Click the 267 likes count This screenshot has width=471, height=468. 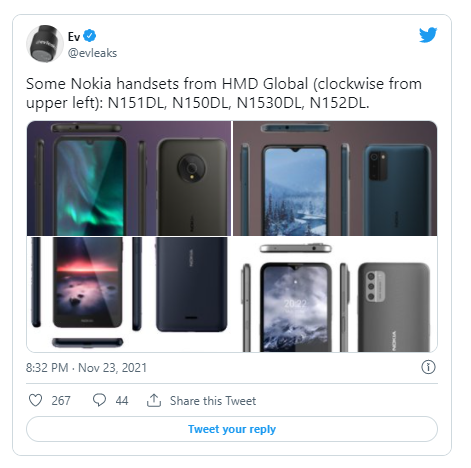coord(61,400)
